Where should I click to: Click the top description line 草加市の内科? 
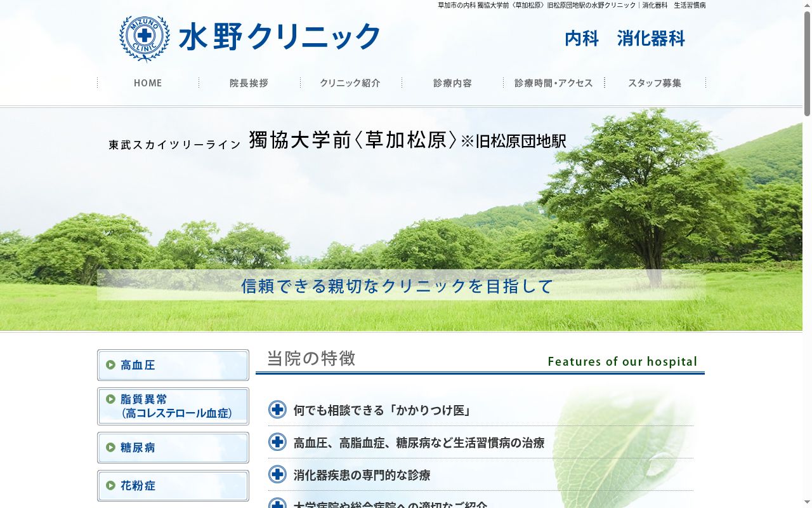pyautogui.click(x=572, y=5)
